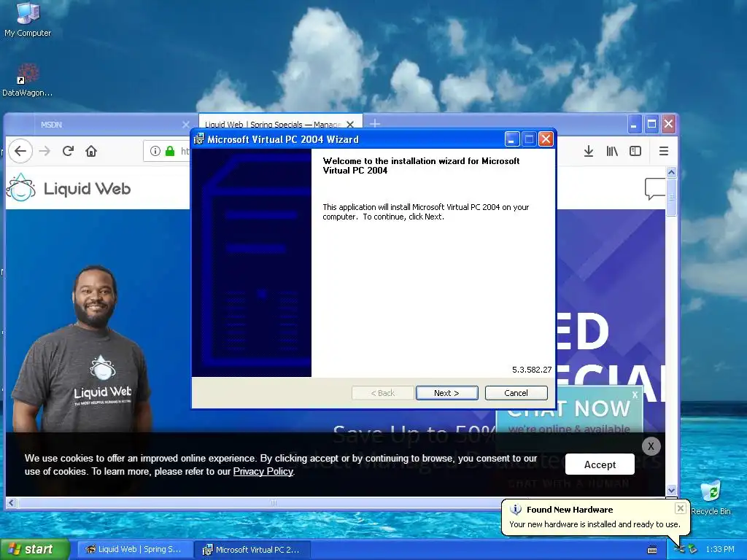Close the Found New Hardware balloon
The height and width of the screenshot is (560, 747).
681,508
